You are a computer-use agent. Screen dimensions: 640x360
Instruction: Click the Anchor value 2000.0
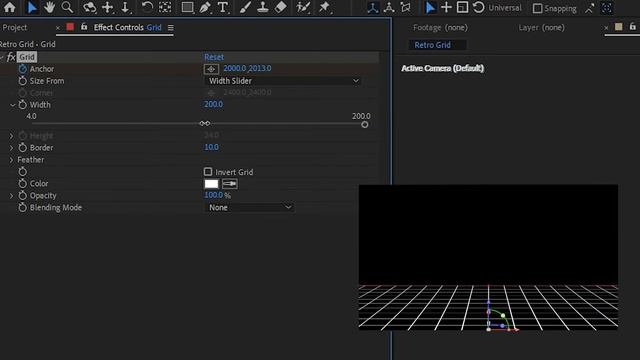click(x=235, y=68)
